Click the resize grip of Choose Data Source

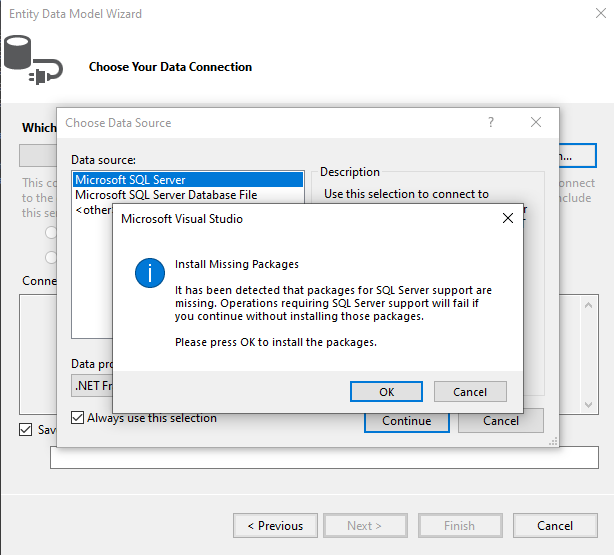[553, 440]
